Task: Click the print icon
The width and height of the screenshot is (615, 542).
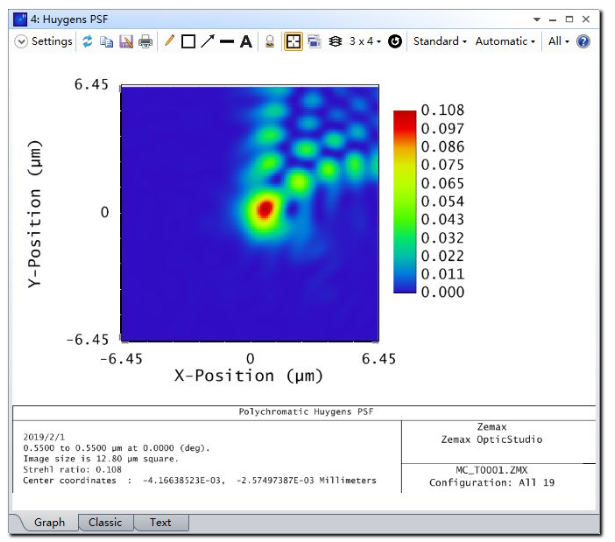Action: point(145,42)
